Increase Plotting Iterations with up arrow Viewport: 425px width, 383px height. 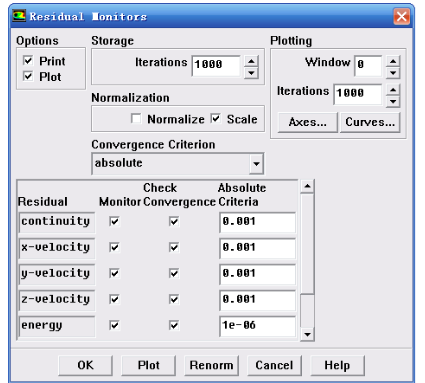(393, 90)
